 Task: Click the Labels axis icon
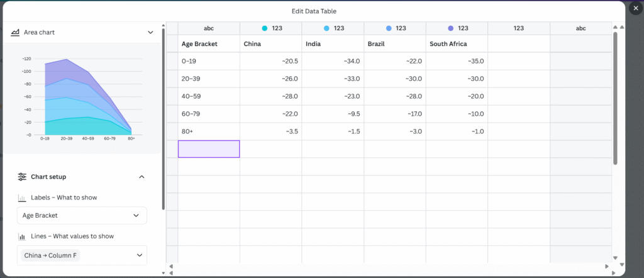tap(22, 197)
